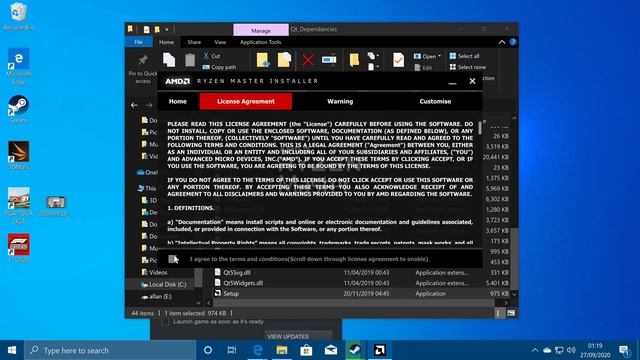Open the F1 2020 desktop shortcut
Image resolution: width=640 pixels, height=360 pixels.
point(18,248)
